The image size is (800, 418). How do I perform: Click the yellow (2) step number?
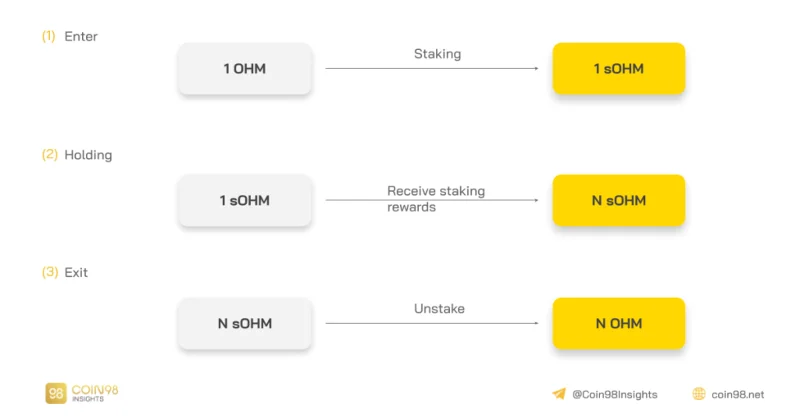[x=49, y=155]
